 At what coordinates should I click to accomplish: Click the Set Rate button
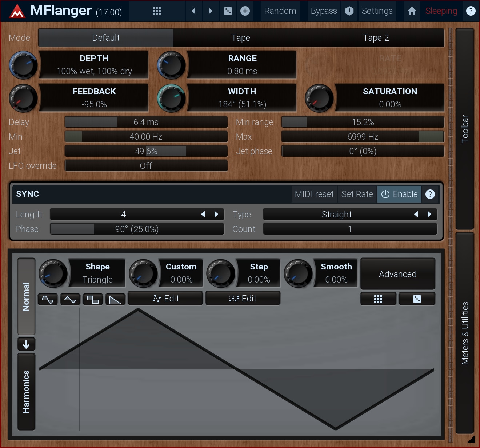pyautogui.click(x=357, y=194)
